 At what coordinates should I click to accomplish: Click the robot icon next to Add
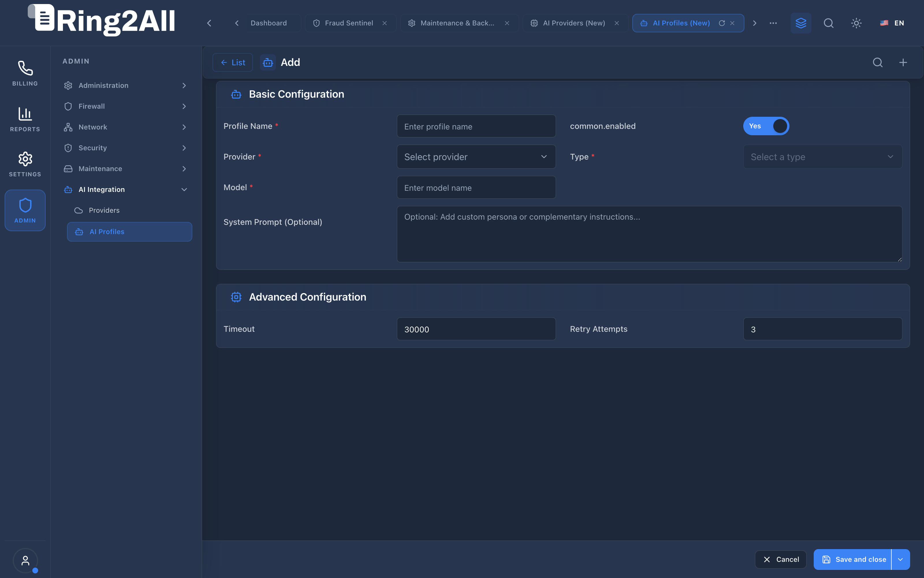268,62
